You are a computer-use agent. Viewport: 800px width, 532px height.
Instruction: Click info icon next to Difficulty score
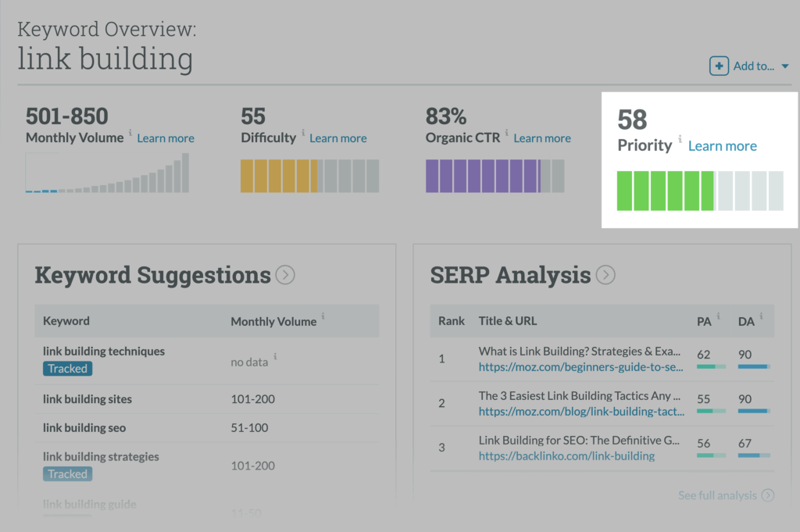click(x=302, y=134)
